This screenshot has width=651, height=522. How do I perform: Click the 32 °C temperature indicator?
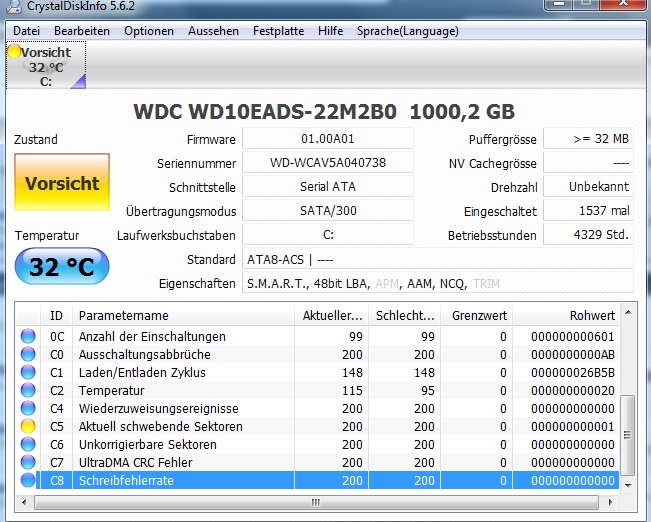pyautogui.click(x=62, y=266)
